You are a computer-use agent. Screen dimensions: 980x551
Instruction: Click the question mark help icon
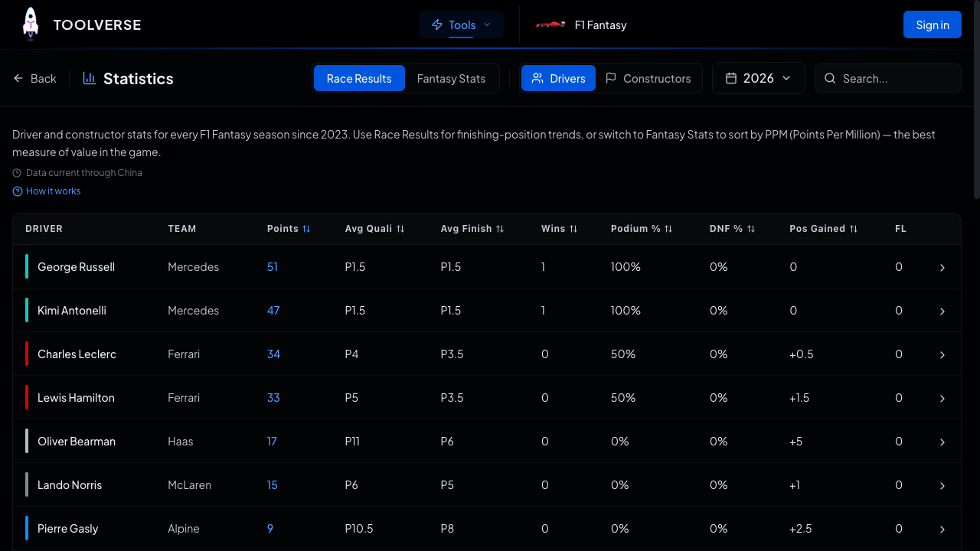(18, 191)
